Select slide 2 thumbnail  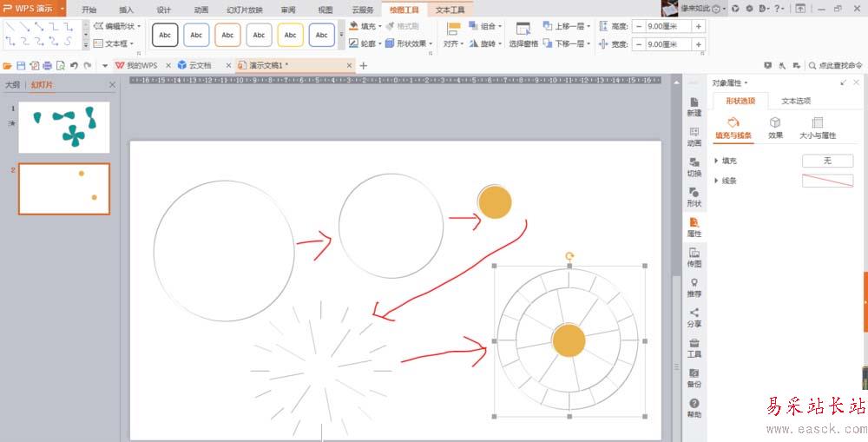click(64, 189)
